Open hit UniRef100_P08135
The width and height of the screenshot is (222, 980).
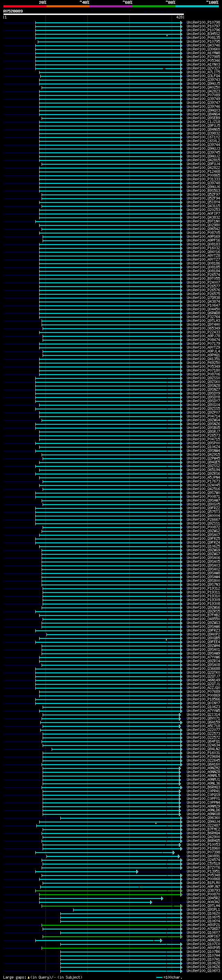pos(203,38)
